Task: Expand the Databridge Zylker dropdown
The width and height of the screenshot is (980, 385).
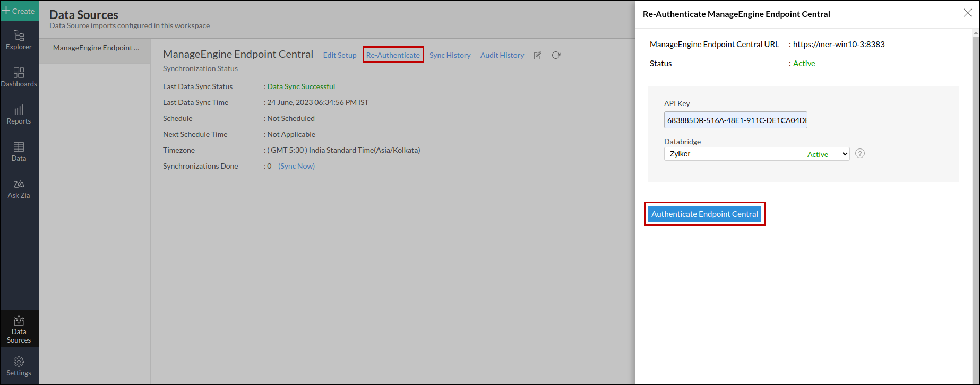Action: click(x=757, y=154)
